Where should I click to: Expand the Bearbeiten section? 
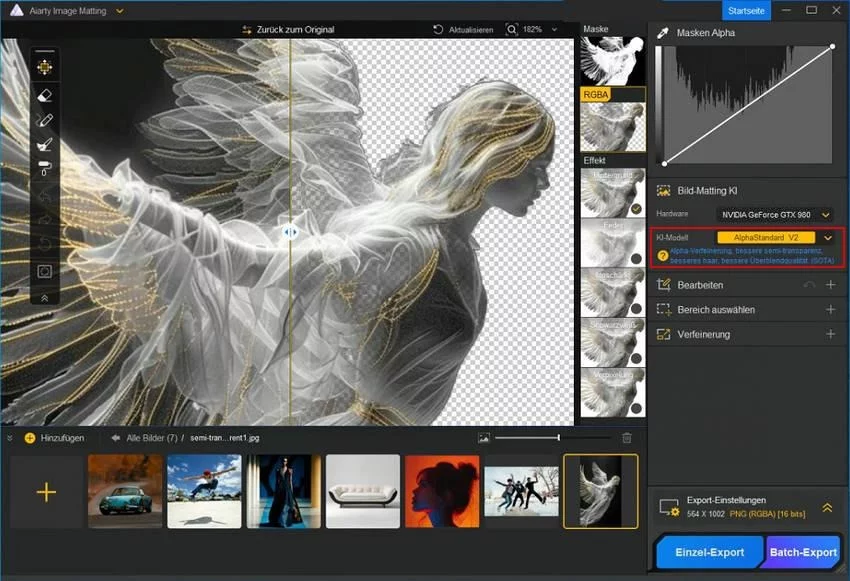830,285
